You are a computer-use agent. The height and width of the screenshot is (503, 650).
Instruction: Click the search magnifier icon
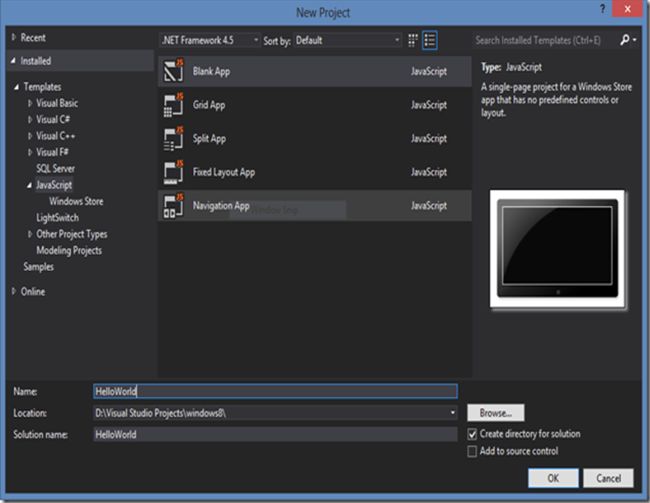coord(625,40)
